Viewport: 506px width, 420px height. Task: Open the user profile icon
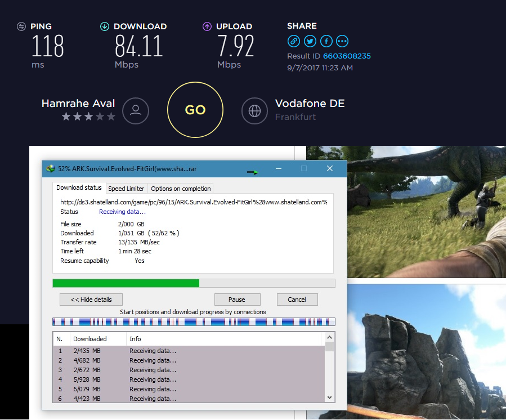[136, 111]
